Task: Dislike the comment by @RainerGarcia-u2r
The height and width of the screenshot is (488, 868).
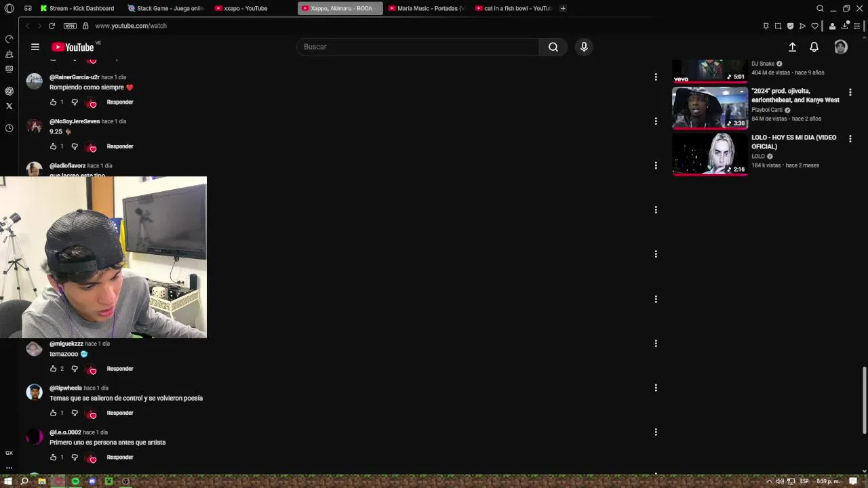Action: pyautogui.click(x=75, y=102)
